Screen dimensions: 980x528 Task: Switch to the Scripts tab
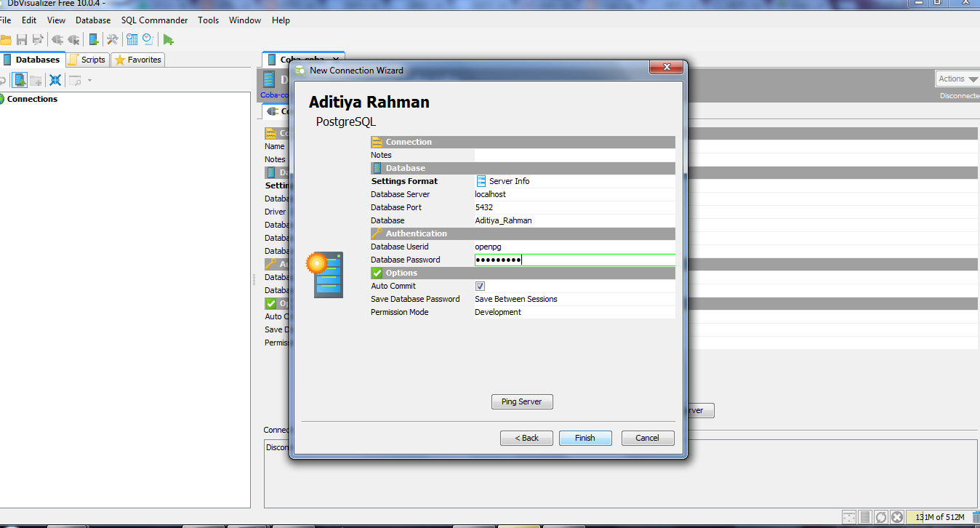(87, 60)
